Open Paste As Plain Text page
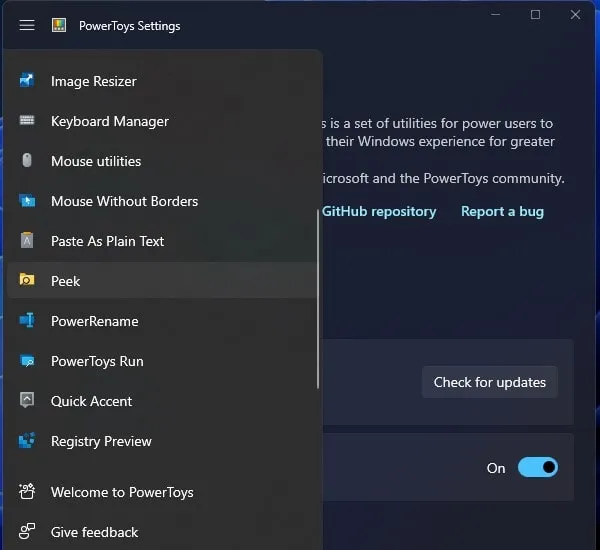Image resolution: width=600 pixels, height=550 pixels. [x=163, y=241]
